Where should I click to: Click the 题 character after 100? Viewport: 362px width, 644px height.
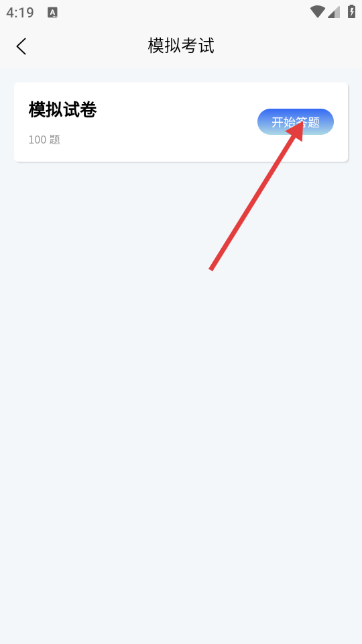pyautogui.click(x=54, y=140)
